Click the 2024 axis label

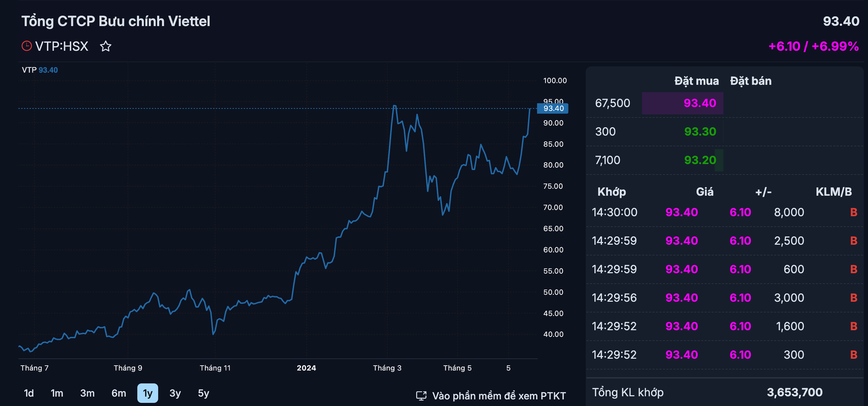(x=306, y=368)
